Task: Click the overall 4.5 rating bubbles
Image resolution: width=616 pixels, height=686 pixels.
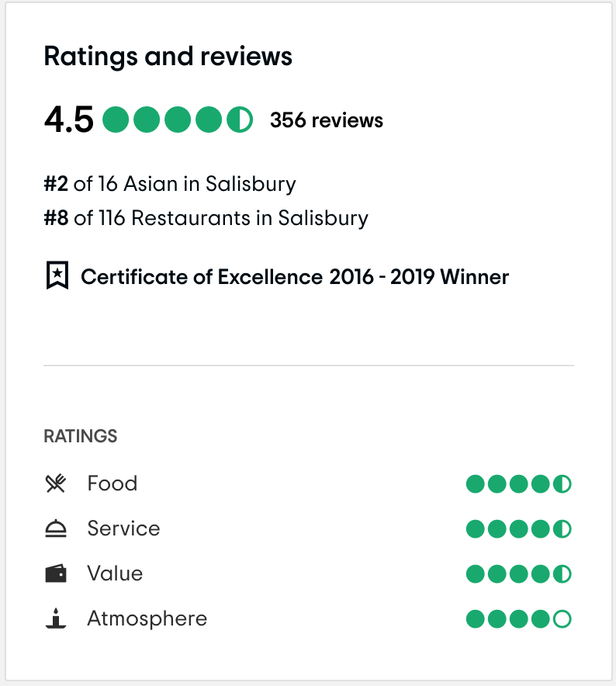Action: [178, 120]
